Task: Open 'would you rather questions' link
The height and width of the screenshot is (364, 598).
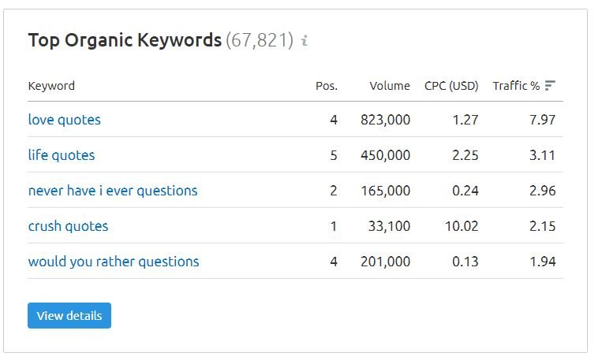Action: [x=114, y=262]
